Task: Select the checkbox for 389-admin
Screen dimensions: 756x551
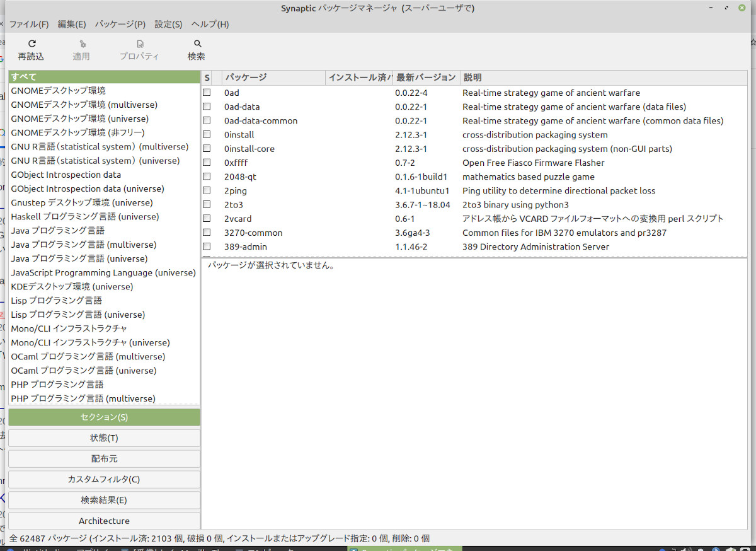Action: 207,247
